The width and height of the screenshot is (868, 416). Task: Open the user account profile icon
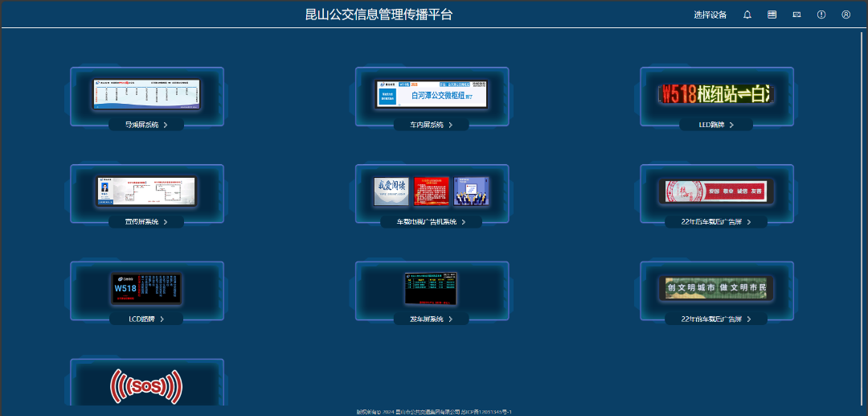click(845, 14)
